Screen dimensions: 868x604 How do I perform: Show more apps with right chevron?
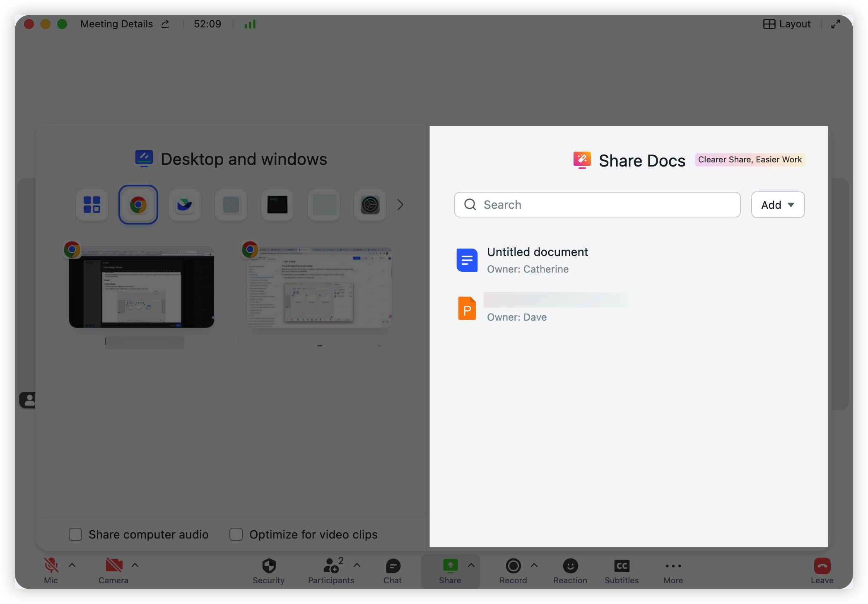(x=400, y=205)
